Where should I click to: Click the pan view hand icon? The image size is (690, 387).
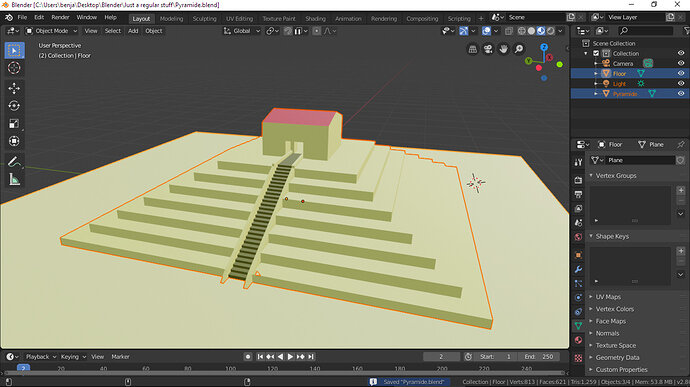point(503,49)
